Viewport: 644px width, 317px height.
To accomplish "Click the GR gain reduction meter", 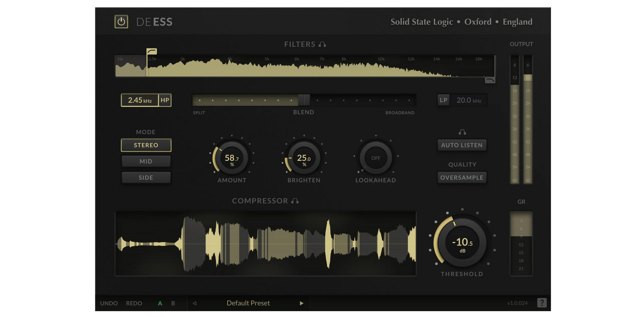I will pos(521,244).
